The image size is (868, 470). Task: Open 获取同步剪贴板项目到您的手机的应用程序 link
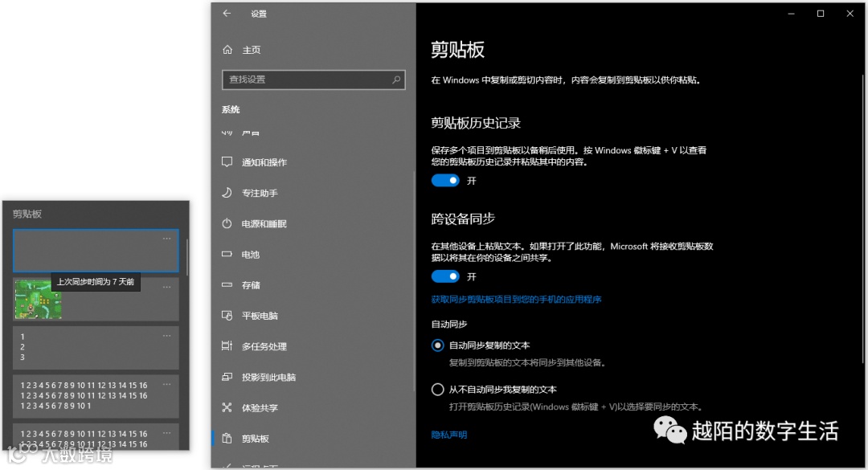click(516, 300)
